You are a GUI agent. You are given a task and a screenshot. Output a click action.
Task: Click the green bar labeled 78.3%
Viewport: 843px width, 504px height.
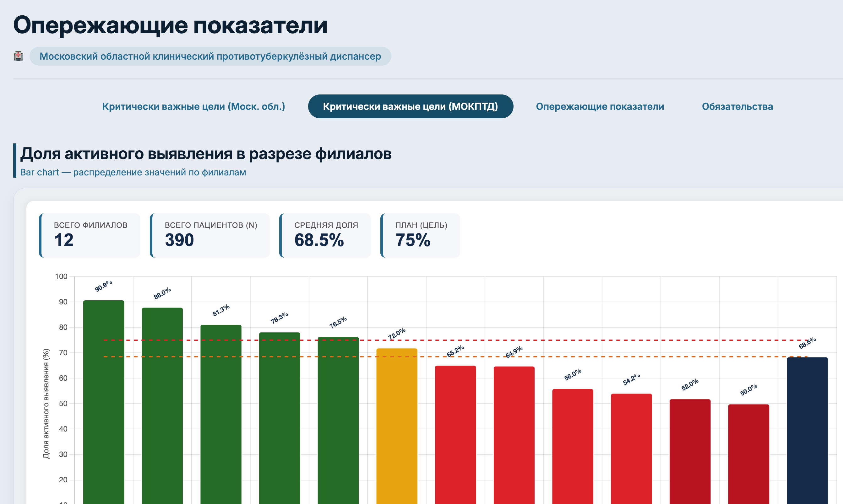click(280, 418)
